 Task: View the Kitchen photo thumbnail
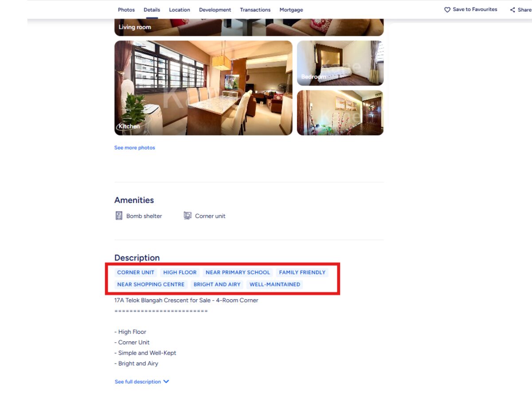[203, 88]
